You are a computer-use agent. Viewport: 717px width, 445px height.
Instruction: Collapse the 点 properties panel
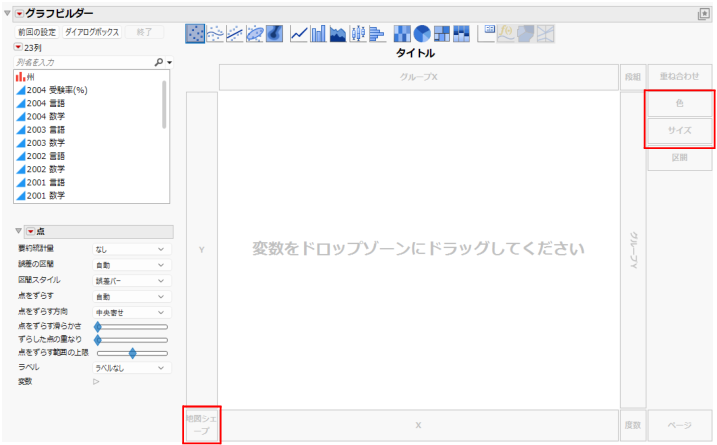[x=18, y=231]
